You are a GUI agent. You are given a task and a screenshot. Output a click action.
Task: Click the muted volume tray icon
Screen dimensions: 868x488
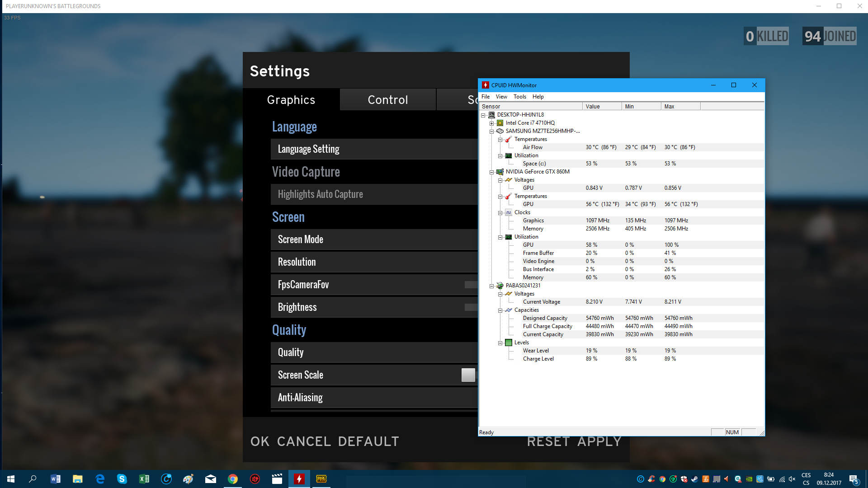click(792, 479)
